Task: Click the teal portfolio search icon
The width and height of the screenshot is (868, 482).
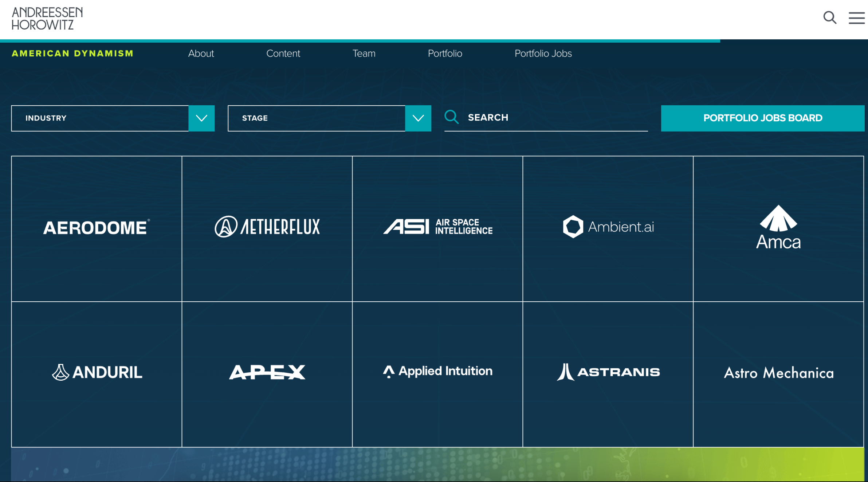Action: pos(451,117)
